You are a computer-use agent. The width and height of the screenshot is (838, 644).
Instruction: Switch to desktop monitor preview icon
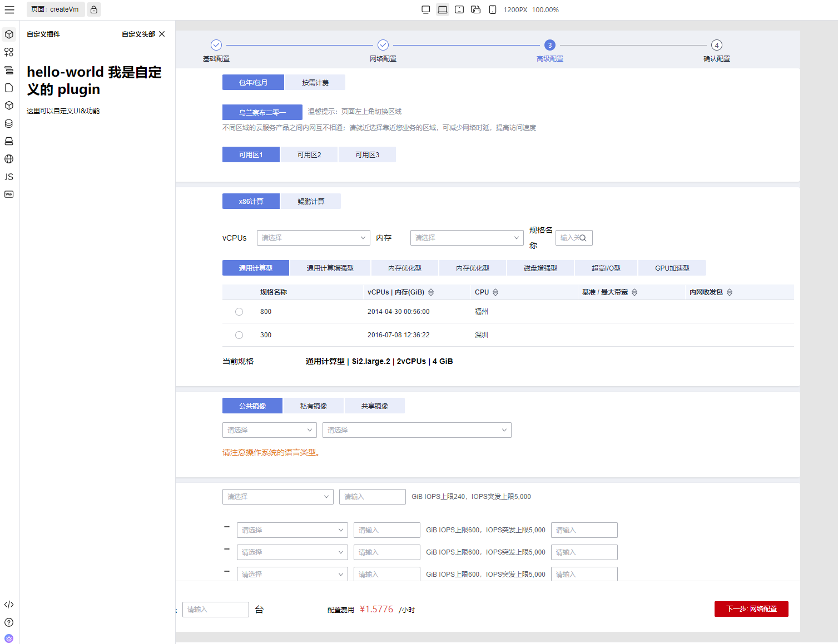426,9
